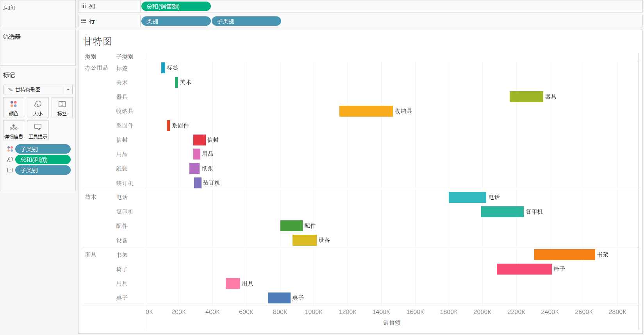The width and height of the screenshot is (644, 335).
Task: Select the 子类别 label pill in marks card
Action: [x=43, y=170]
